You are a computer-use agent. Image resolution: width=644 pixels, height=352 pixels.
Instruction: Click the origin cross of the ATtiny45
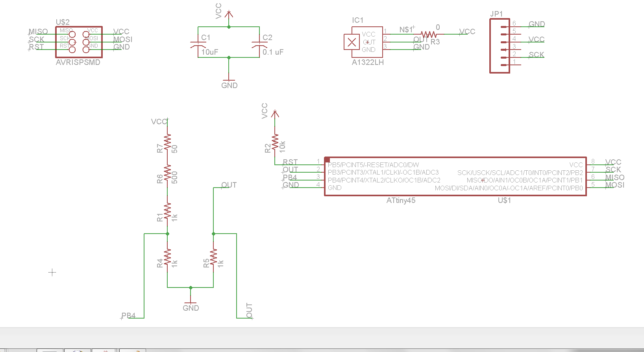click(x=483, y=180)
